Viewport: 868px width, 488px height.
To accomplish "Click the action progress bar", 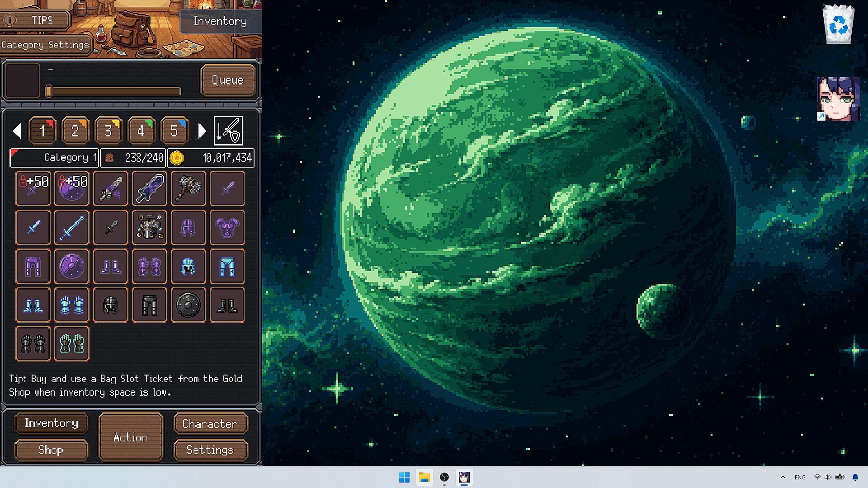I will [113, 91].
